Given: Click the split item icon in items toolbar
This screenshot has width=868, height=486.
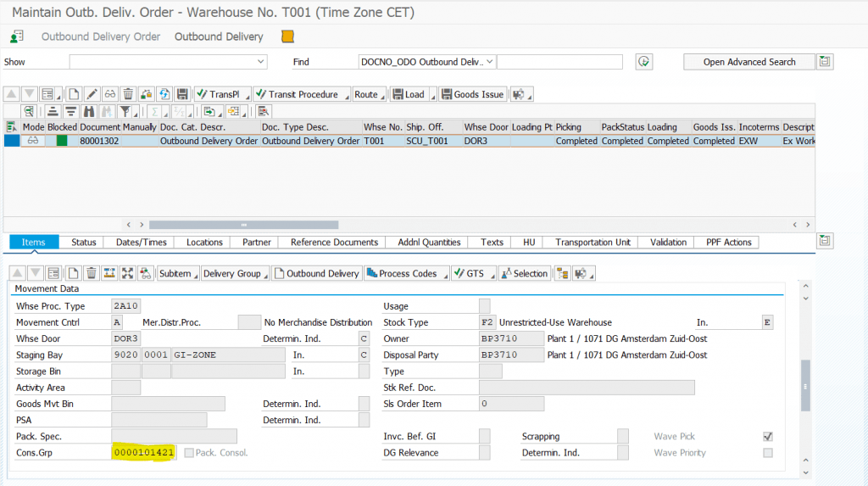Looking at the screenshot, I should click(x=109, y=273).
